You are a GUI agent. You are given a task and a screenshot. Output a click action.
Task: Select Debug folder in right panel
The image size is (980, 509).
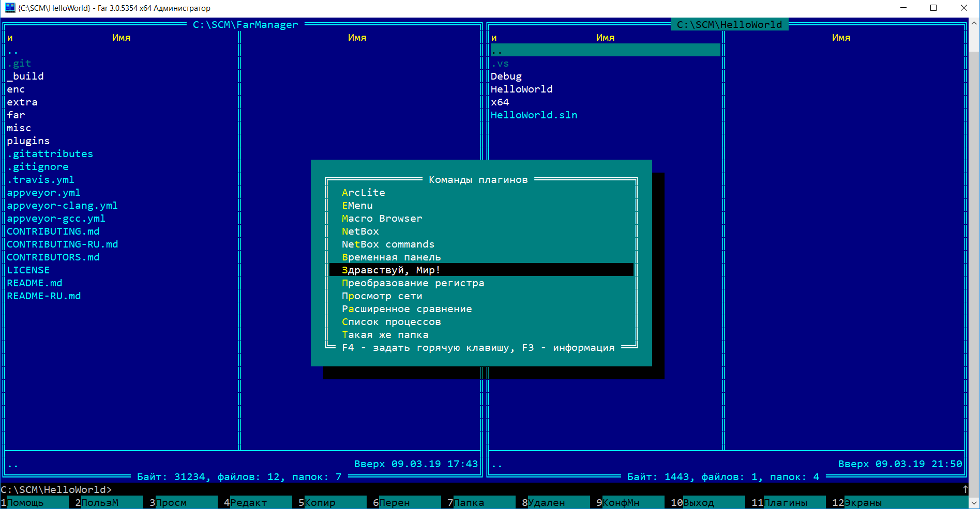[506, 76]
